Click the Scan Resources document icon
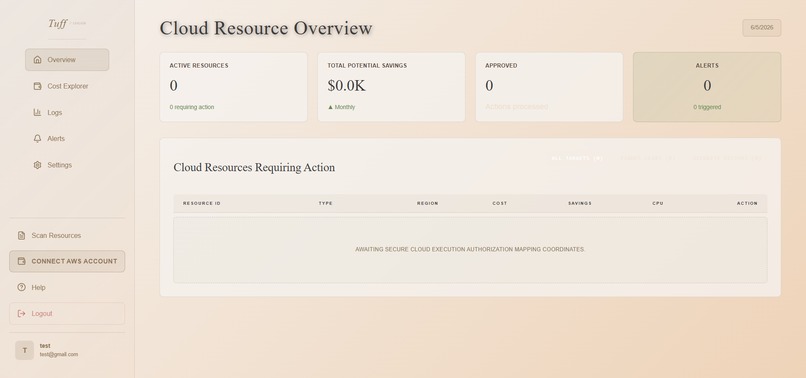The width and height of the screenshot is (806, 378). (22, 236)
